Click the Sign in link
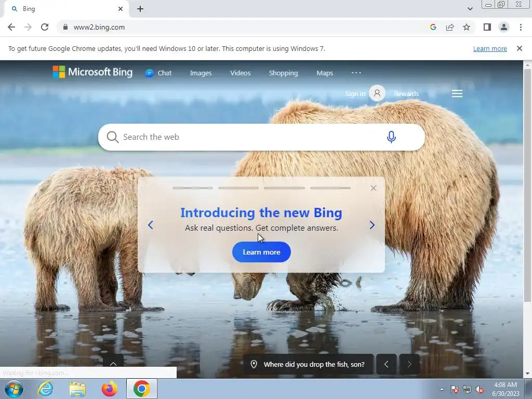This screenshot has height=399, width=532. point(355,94)
